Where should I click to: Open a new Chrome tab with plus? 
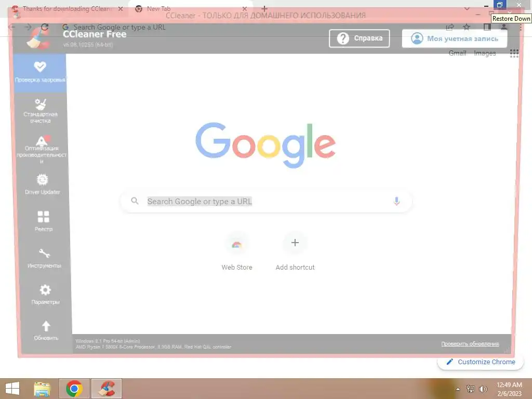(264, 8)
